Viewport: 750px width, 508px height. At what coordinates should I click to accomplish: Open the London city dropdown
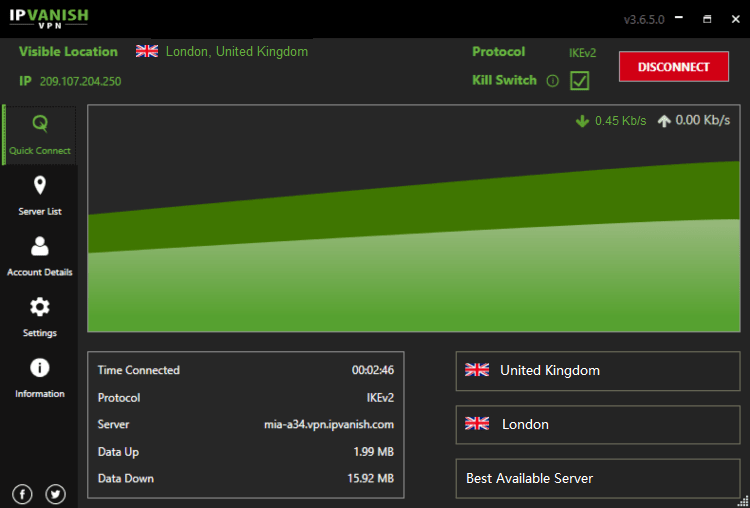click(597, 424)
